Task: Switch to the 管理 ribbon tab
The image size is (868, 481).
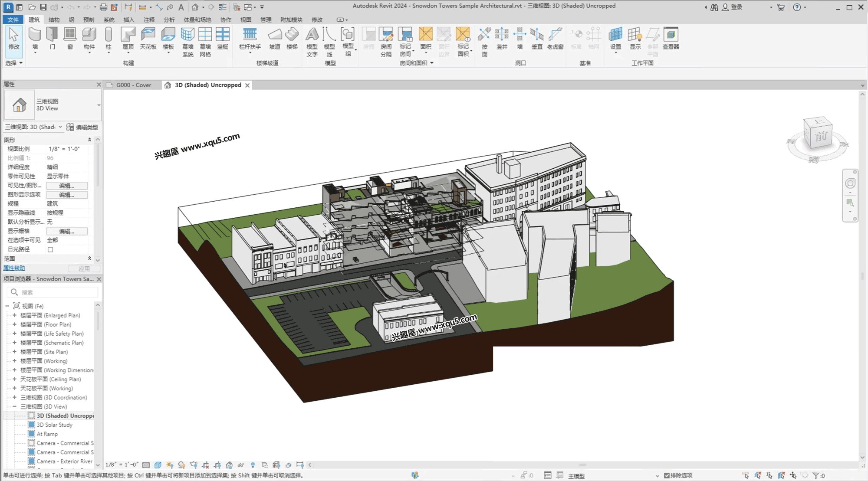Action: 266,20
